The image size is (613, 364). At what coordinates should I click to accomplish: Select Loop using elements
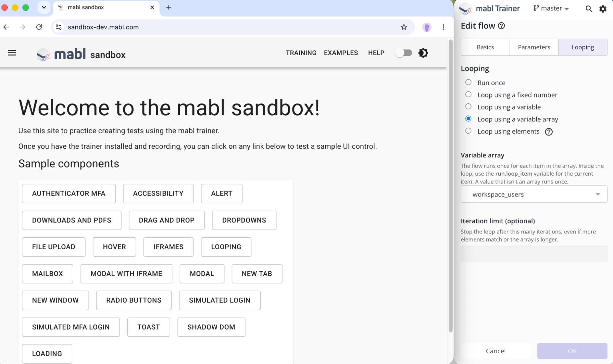(x=468, y=131)
